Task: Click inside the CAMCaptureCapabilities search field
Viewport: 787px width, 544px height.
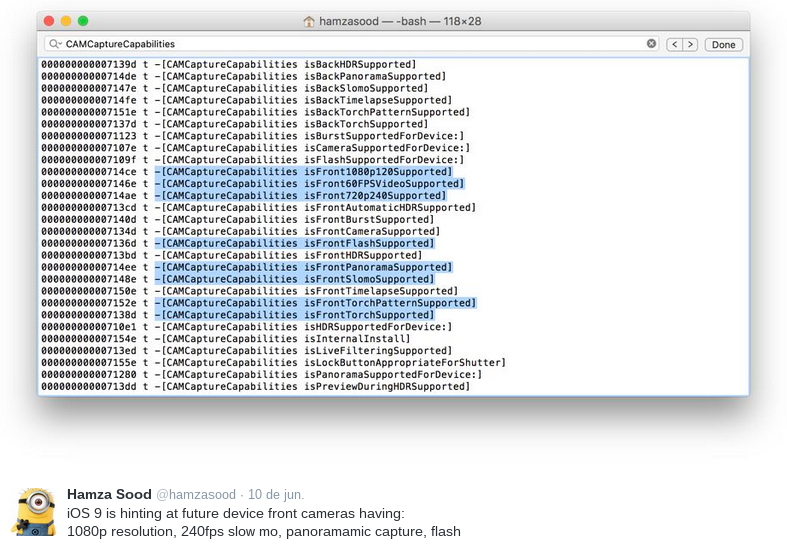Action: [x=350, y=45]
